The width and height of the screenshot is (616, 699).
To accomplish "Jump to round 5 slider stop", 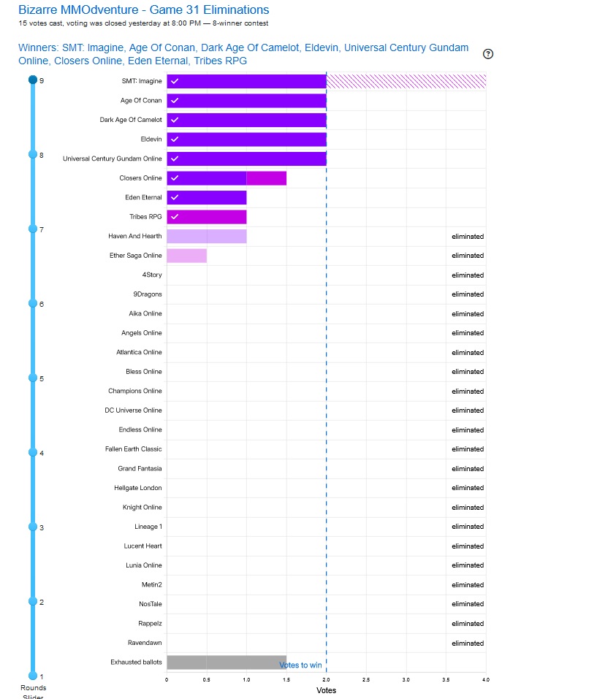I will pos(33,378).
